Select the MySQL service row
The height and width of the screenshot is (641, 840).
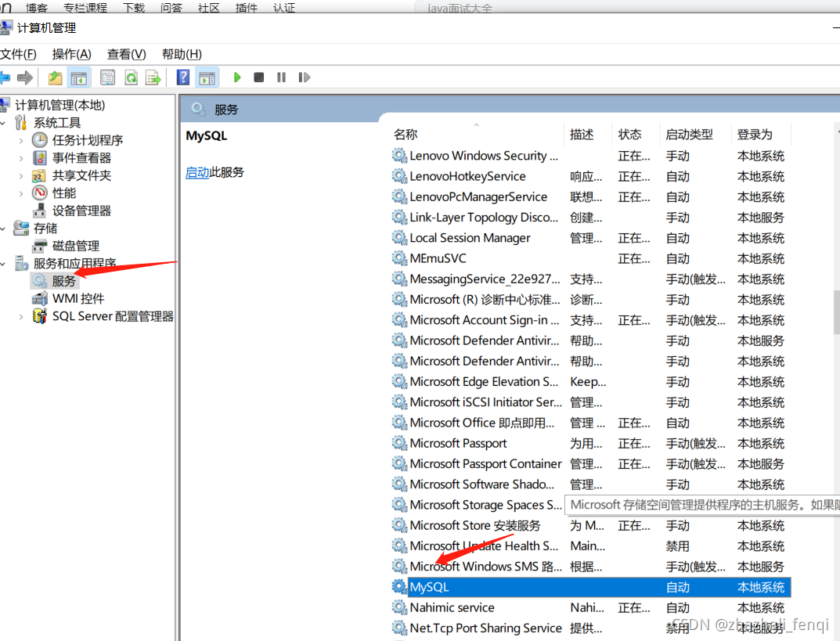[x=590, y=588]
